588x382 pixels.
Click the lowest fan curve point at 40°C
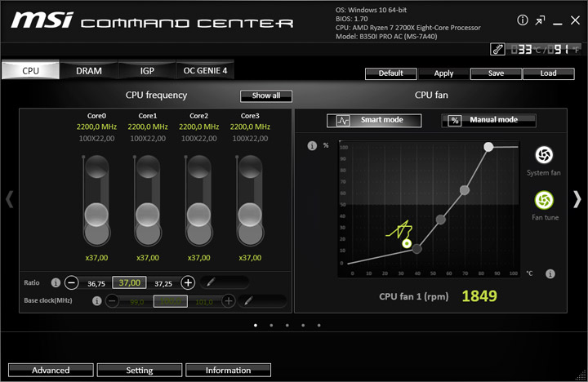point(417,249)
